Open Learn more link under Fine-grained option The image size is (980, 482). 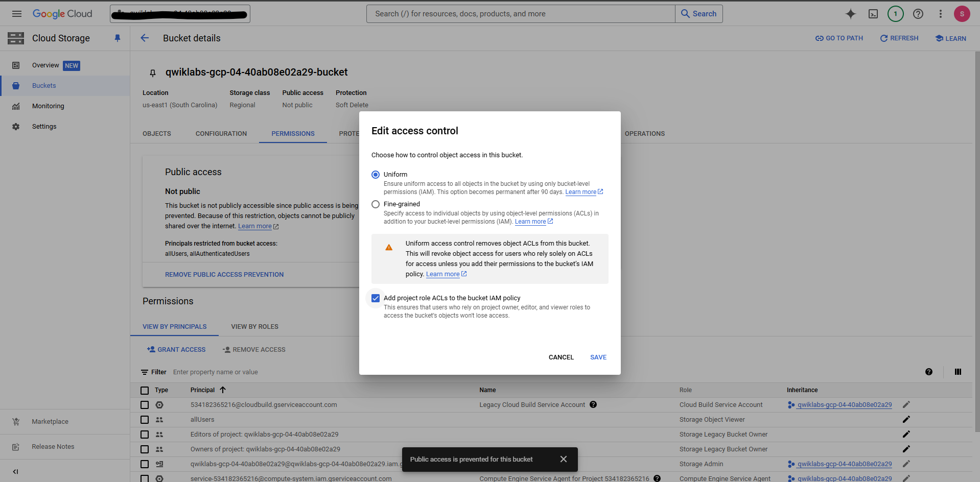pos(534,222)
